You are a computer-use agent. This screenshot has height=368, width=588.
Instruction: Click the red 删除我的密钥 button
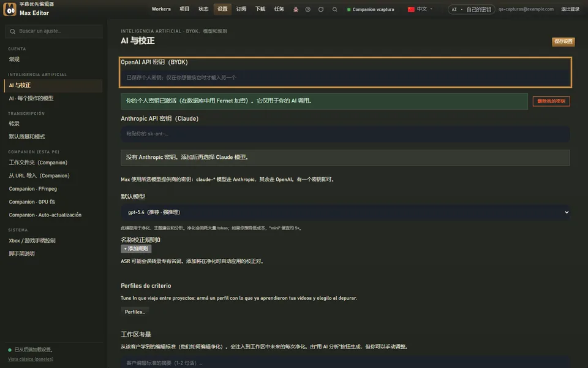(x=551, y=101)
